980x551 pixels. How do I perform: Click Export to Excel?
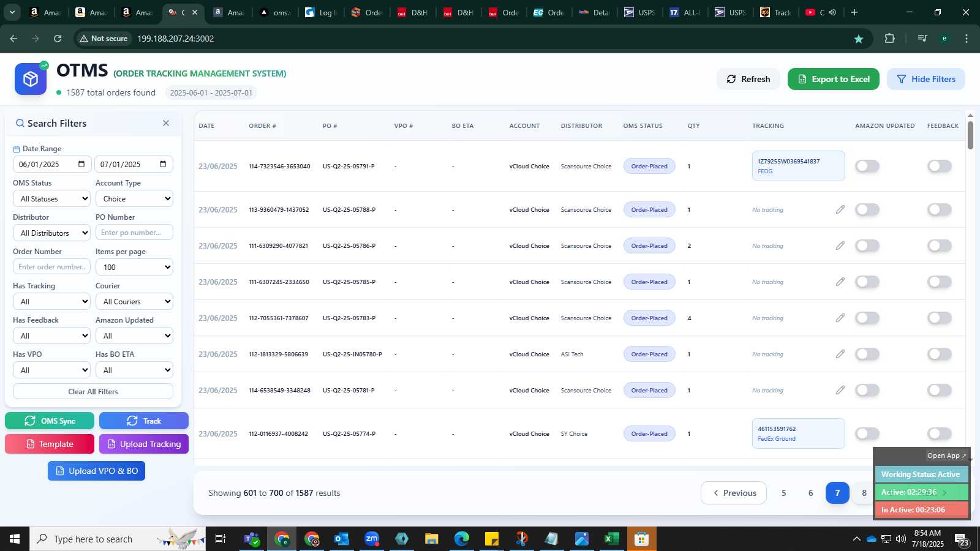coord(834,79)
